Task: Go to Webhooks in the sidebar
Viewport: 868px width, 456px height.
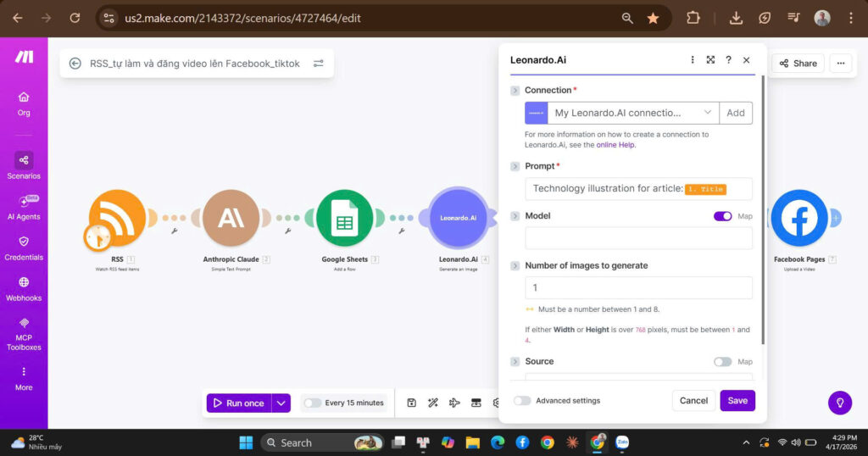Action: click(x=24, y=287)
